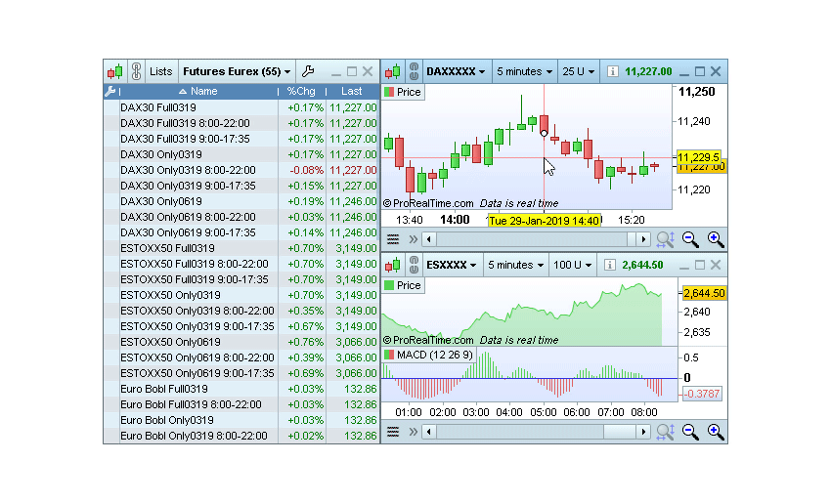This screenshot has width=831, height=504.
Task: Click left scroll arrow under DAX chart
Action: (429, 239)
